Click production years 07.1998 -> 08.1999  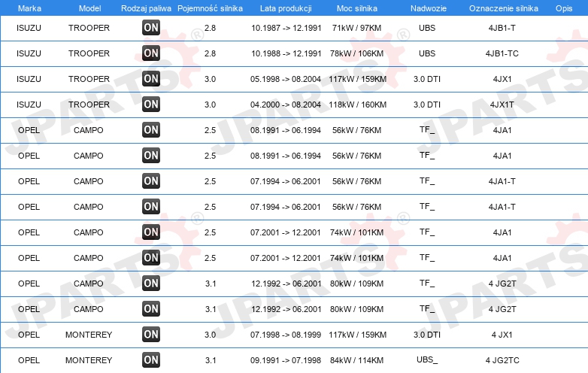coord(286,335)
